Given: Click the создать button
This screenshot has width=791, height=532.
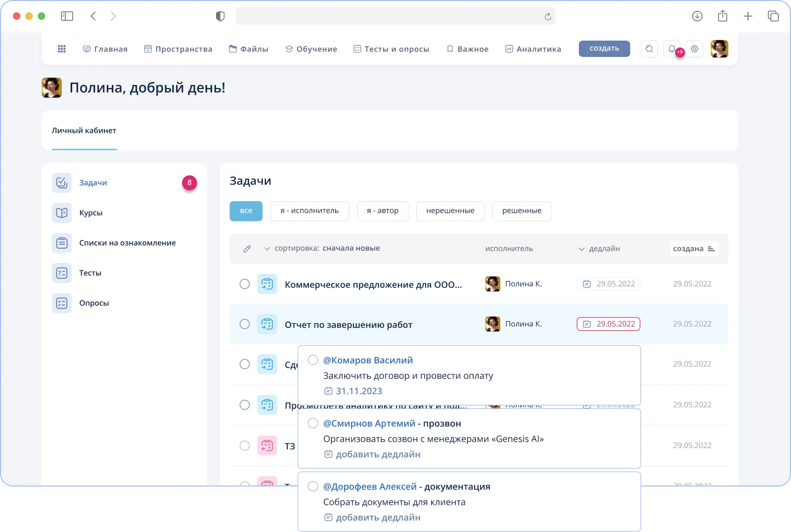Looking at the screenshot, I should [x=605, y=48].
